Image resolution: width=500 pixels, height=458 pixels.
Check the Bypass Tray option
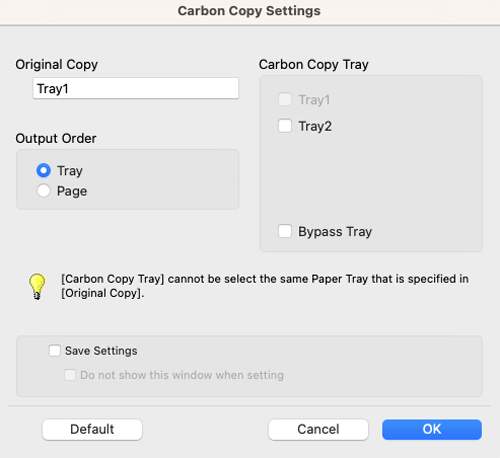[x=285, y=231]
